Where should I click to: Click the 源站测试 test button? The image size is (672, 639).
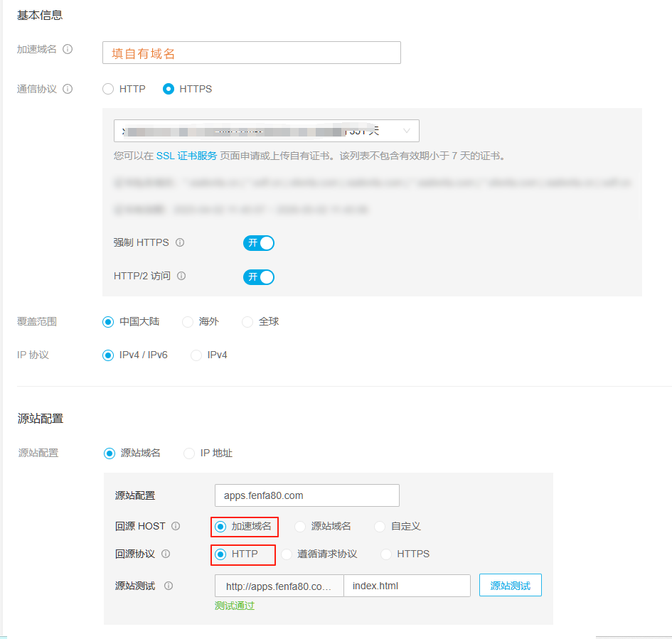tap(510, 584)
